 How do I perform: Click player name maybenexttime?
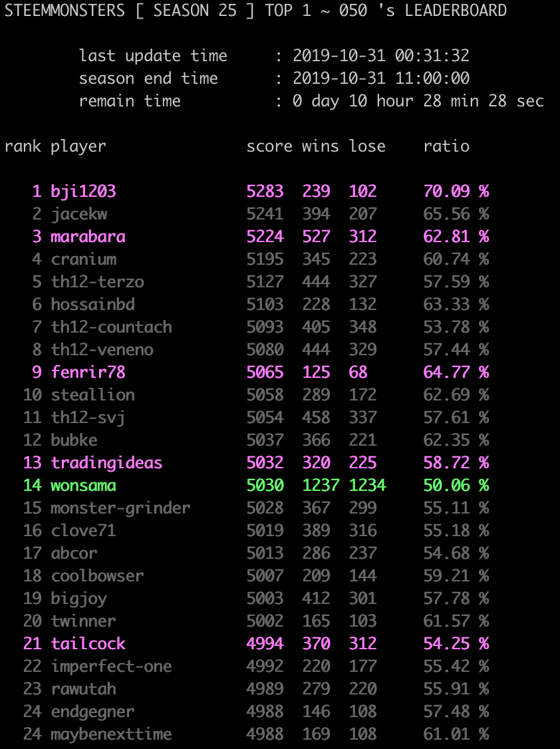pos(111,734)
